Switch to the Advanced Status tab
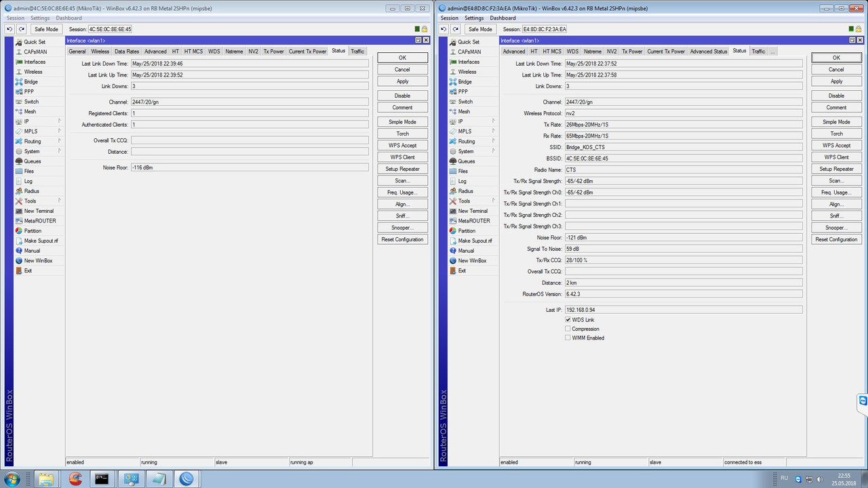 point(709,52)
